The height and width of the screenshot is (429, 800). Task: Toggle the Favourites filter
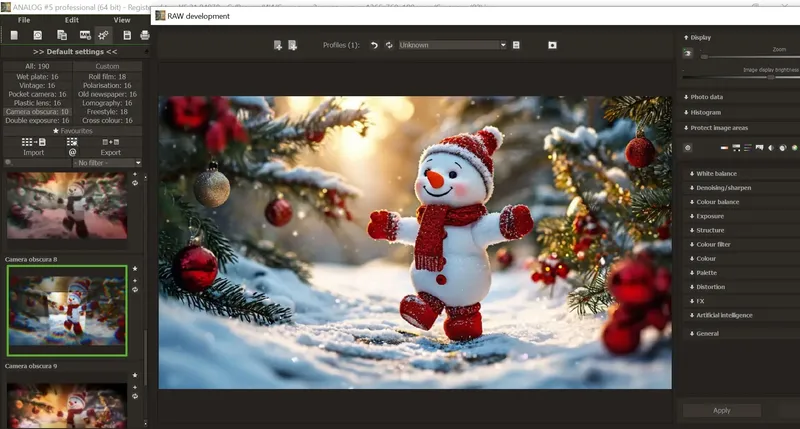[72, 131]
